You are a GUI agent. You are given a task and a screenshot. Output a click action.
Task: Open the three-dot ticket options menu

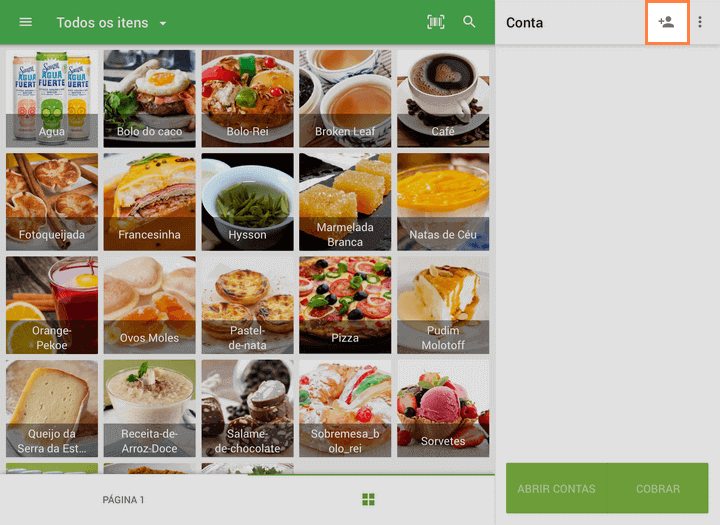tap(700, 22)
